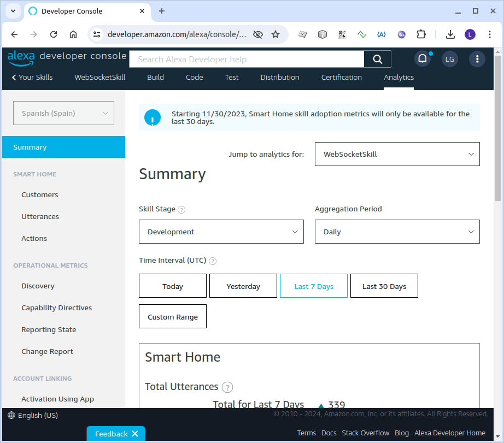Open the LG user account menu

click(450, 59)
